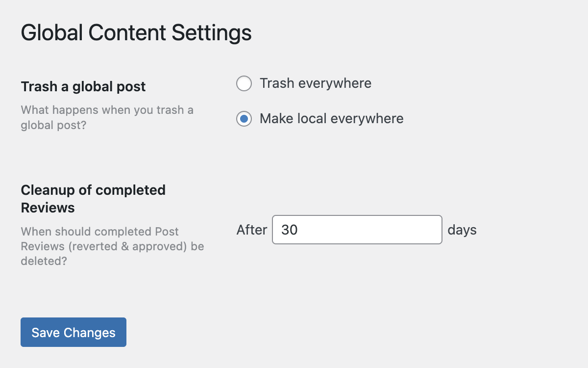Click the word After beside the input
The image size is (588, 368).
[x=252, y=230]
